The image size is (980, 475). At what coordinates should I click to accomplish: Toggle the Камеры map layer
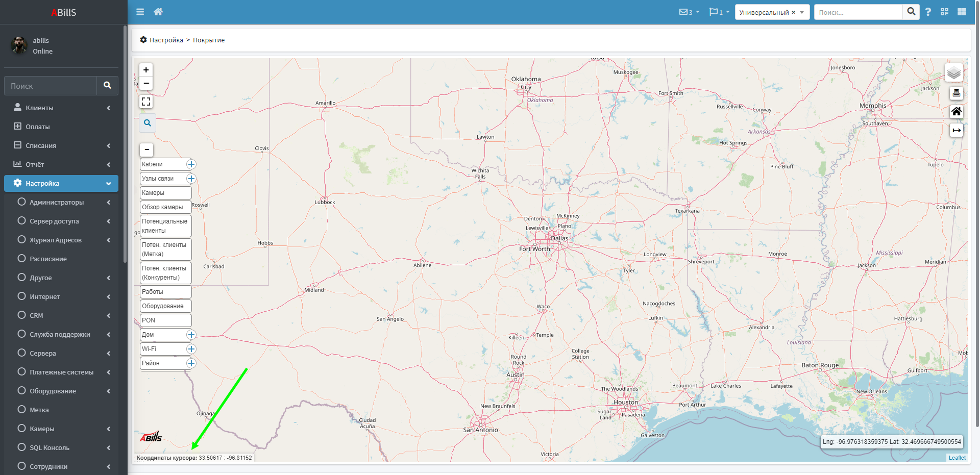click(165, 193)
